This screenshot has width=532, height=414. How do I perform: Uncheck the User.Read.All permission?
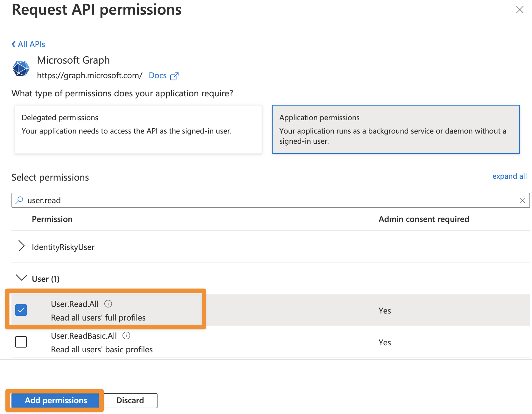(21, 310)
